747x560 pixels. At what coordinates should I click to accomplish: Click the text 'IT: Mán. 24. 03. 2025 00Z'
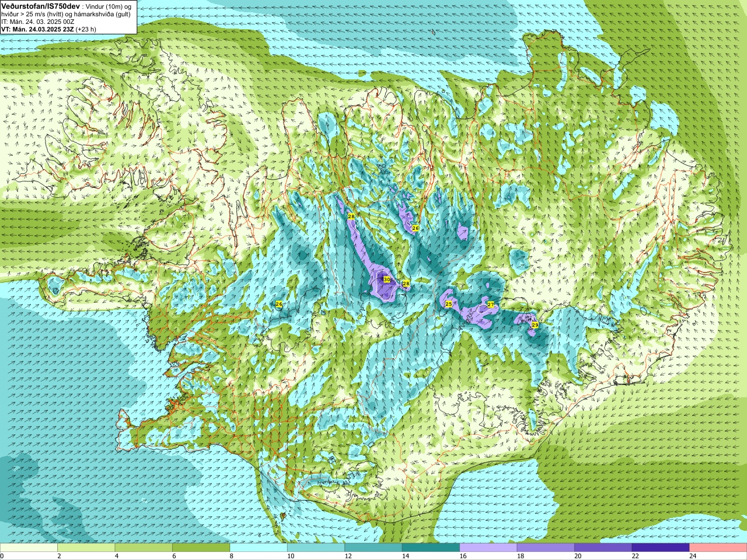tap(38, 22)
